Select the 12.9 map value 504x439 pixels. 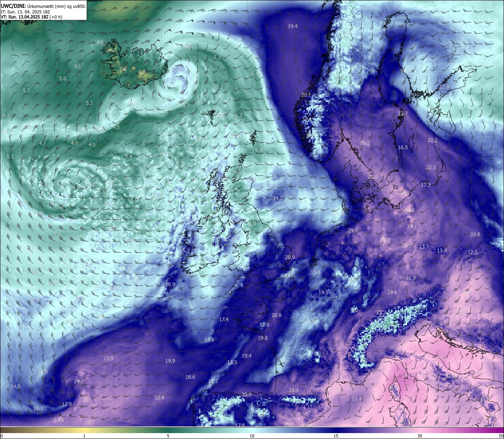click(67, 404)
